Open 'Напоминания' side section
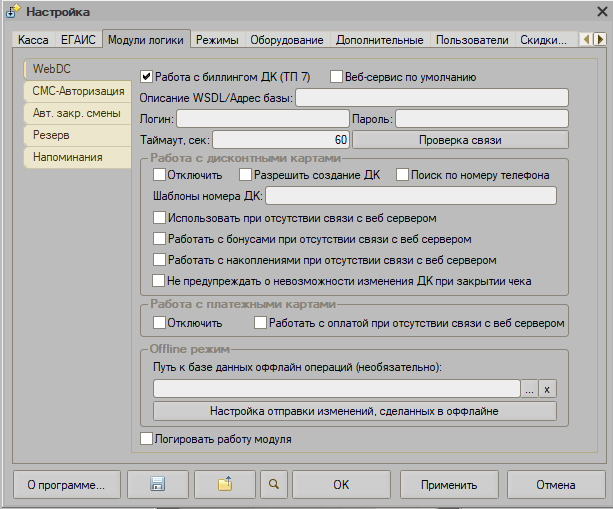The width and height of the screenshot is (613, 509). click(68, 157)
